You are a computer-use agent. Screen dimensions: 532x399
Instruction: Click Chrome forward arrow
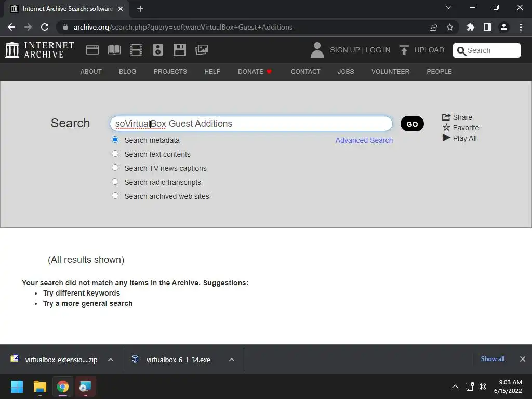[x=28, y=27]
